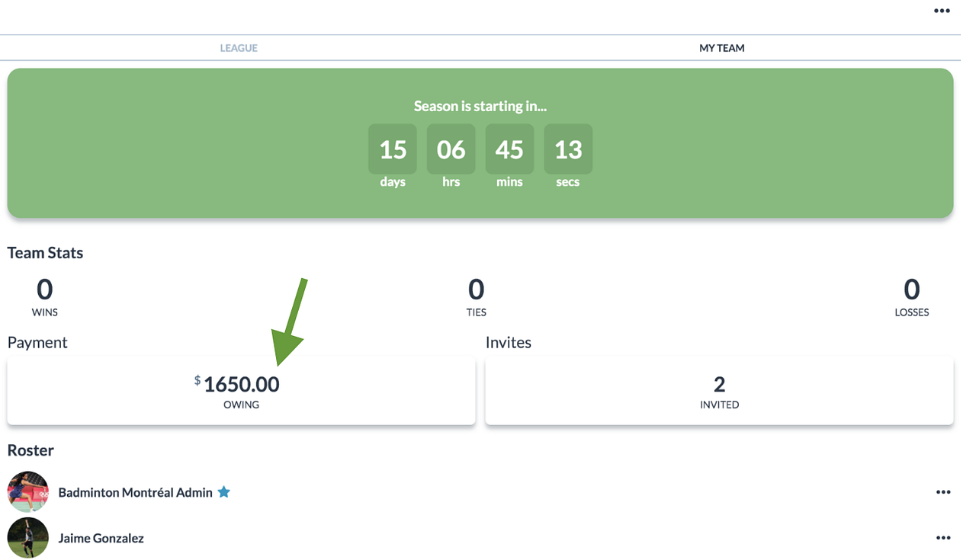Open options menu for Jaime Gonzalez
The height and width of the screenshot is (560, 976).
pyautogui.click(x=943, y=538)
